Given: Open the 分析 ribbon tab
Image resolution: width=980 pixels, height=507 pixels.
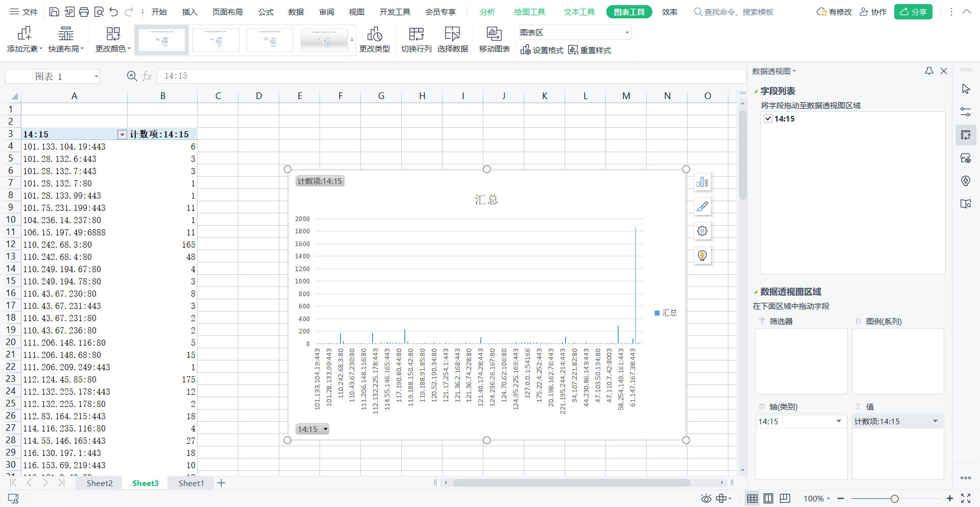Looking at the screenshot, I should coord(487,12).
